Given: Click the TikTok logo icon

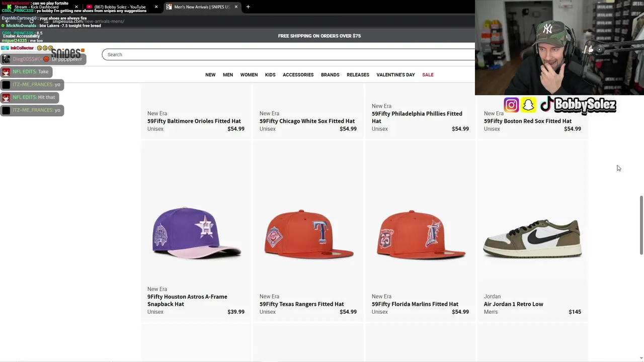Looking at the screenshot, I should [546, 105].
